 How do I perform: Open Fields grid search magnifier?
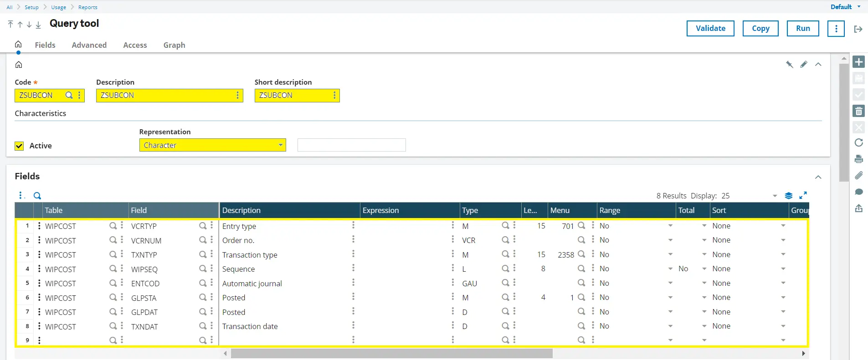(37, 196)
